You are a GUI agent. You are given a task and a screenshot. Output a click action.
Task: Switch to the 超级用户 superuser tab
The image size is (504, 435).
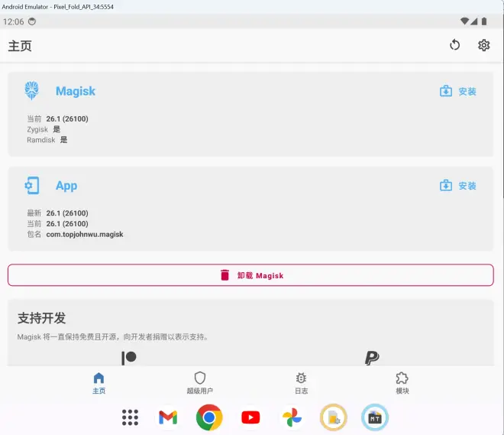pos(200,383)
